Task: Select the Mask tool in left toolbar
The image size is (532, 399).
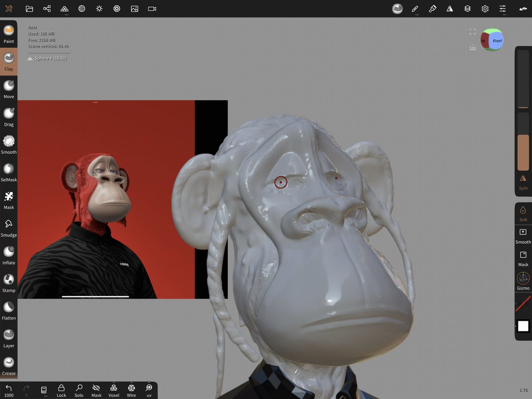Action: (9, 200)
